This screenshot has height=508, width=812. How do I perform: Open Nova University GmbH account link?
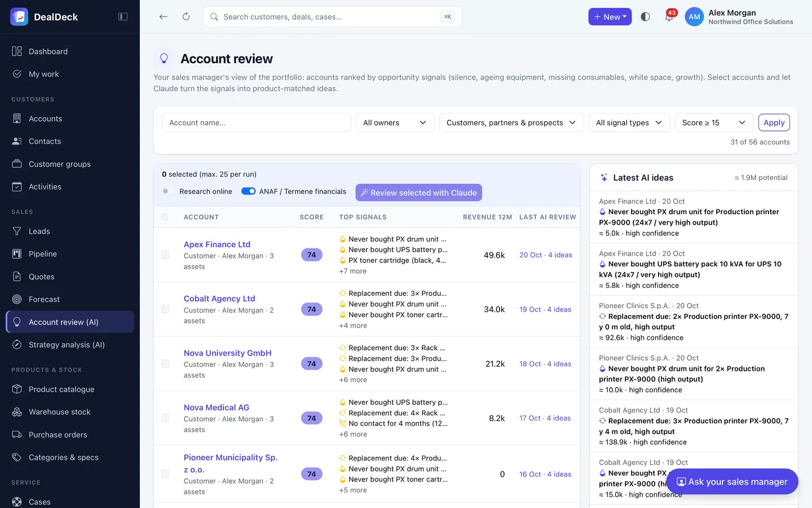tap(227, 353)
